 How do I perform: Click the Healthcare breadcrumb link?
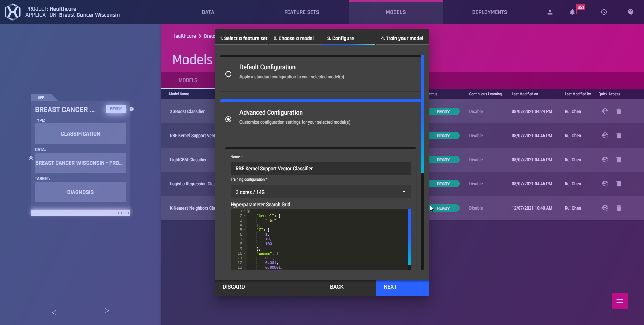184,36
